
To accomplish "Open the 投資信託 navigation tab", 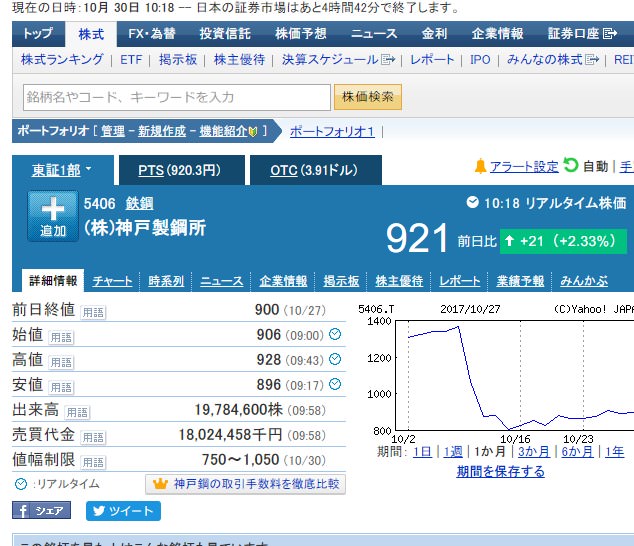I will (x=225, y=34).
